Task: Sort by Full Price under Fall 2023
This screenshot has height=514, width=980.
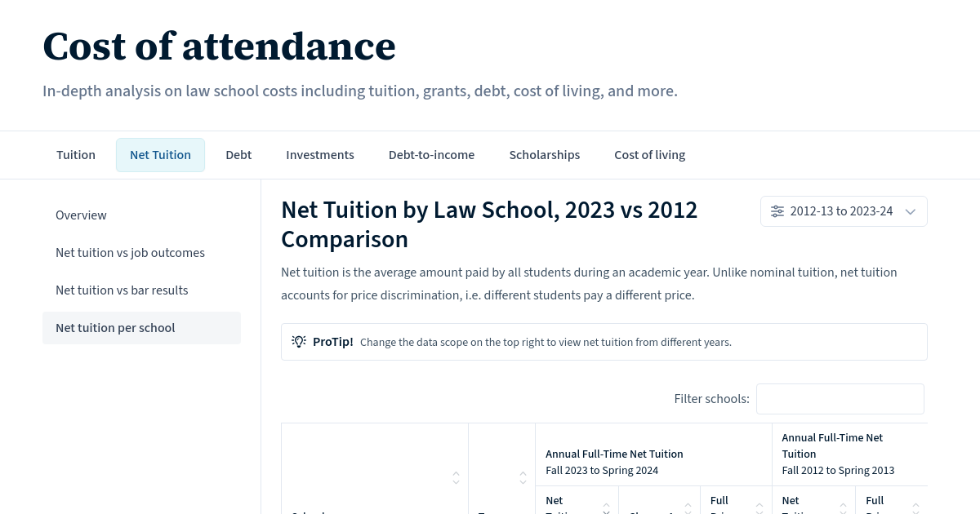Action: [x=759, y=509]
